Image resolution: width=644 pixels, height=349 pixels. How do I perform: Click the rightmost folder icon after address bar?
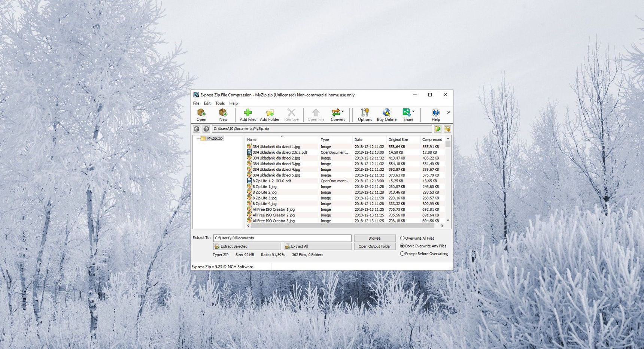coord(447,129)
